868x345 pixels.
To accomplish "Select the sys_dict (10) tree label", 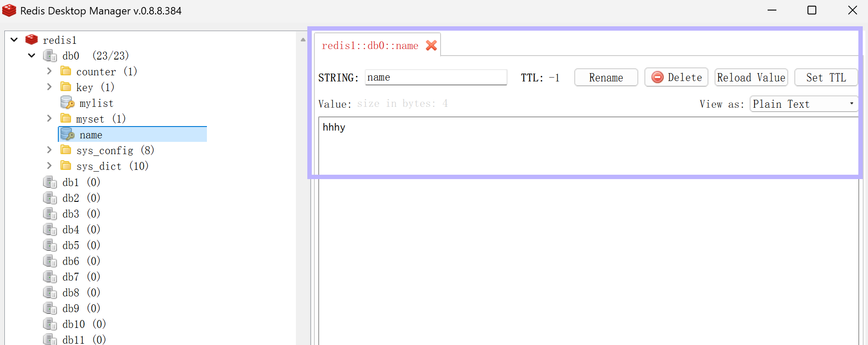I will click(112, 166).
